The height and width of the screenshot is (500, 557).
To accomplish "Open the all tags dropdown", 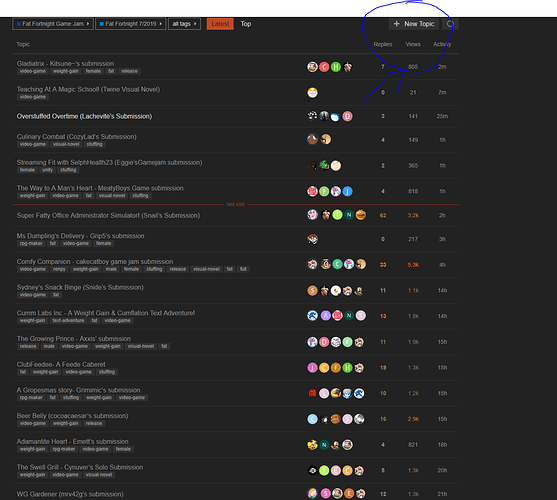I will pyautogui.click(x=184, y=24).
